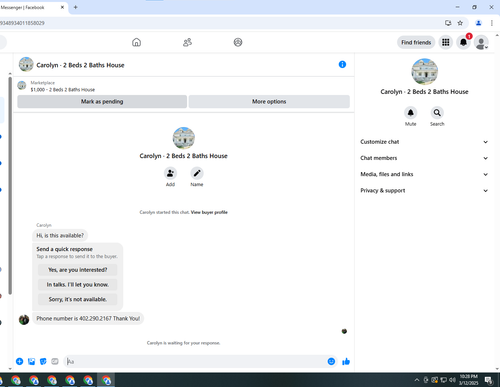
Task: Send quick reply Yes, are you interested?
Action: 78,270
